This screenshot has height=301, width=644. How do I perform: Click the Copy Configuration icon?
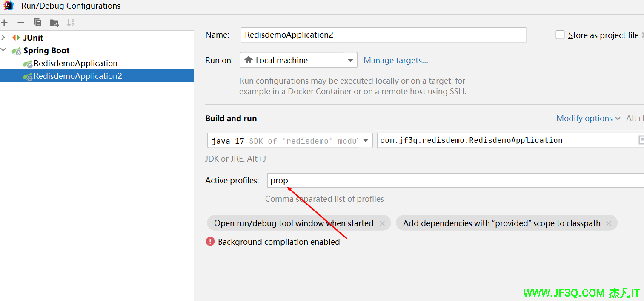click(37, 23)
